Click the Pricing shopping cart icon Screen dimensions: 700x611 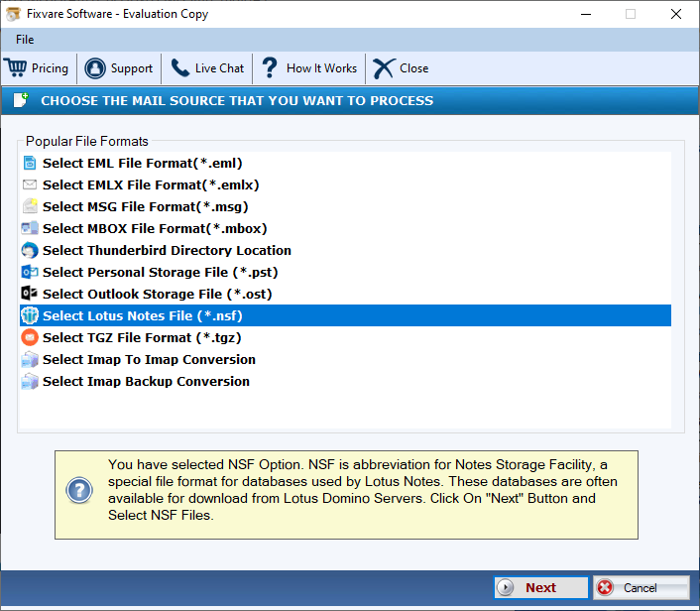pos(16,68)
